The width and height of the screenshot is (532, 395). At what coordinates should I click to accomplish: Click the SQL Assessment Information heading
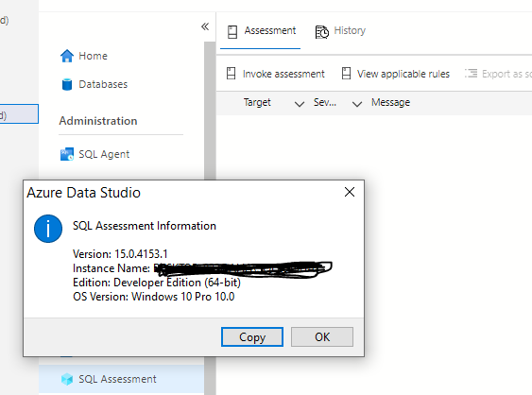(145, 226)
